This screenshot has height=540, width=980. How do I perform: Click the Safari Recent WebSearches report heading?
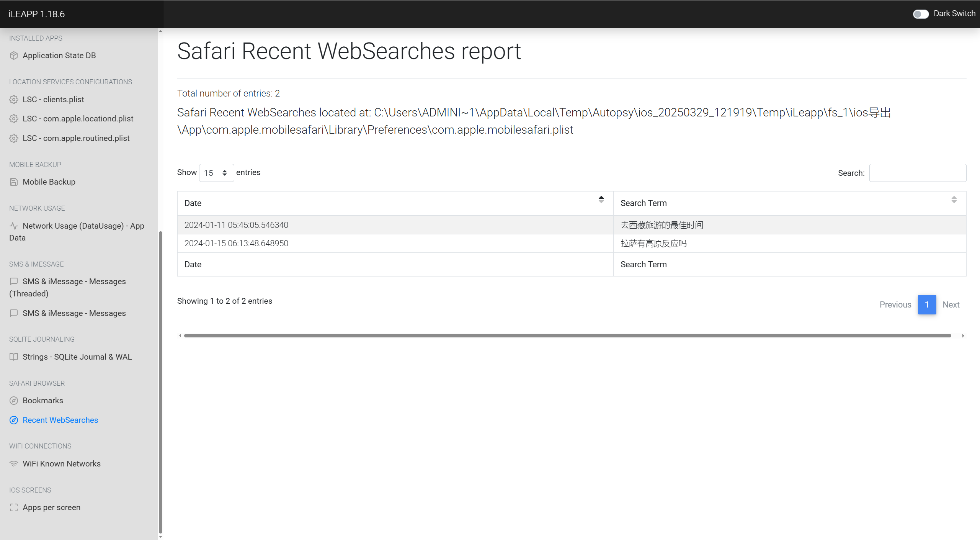(349, 51)
